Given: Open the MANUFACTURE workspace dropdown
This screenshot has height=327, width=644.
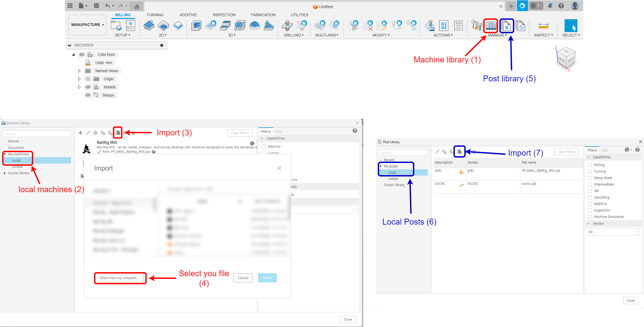Looking at the screenshot, I should point(87,25).
